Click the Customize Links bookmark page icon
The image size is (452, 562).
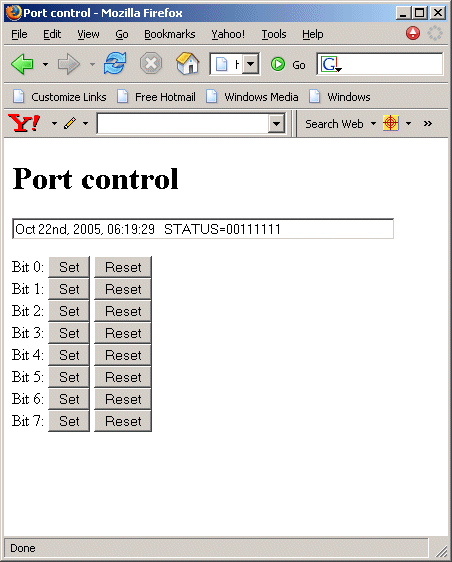point(19,96)
